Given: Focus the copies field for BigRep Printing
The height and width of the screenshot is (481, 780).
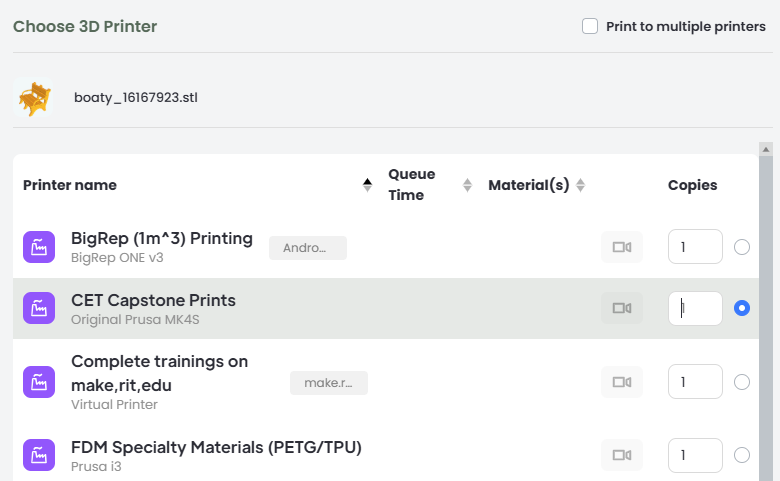Looking at the screenshot, I should tap(695, 247).
